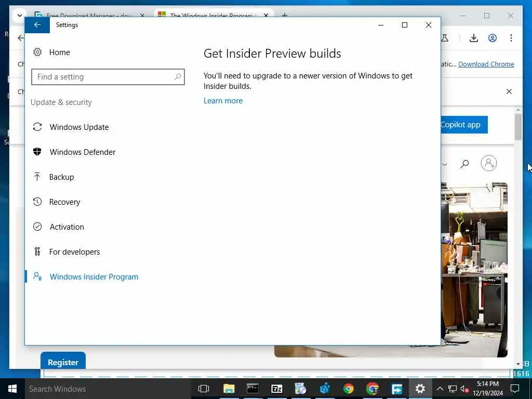Open Google Chrome from the taskbar
The width and height of the screenshot is (532, 399).
(x=349, y=389)
